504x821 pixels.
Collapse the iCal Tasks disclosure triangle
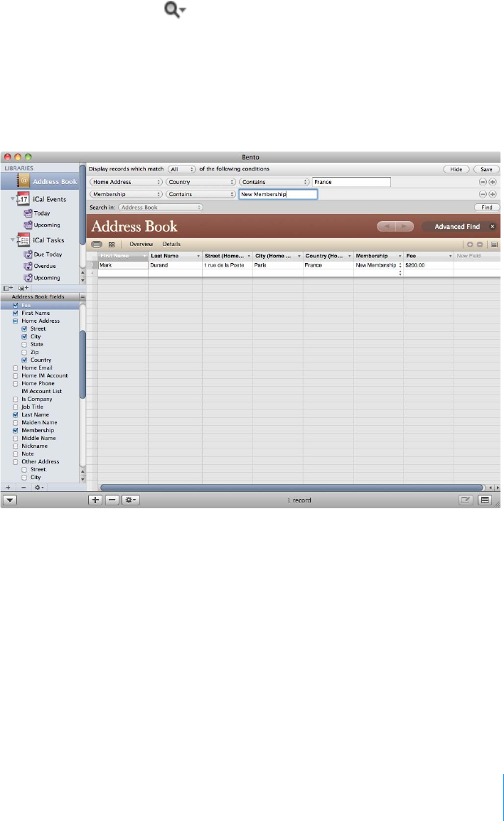tap(13, 240)
